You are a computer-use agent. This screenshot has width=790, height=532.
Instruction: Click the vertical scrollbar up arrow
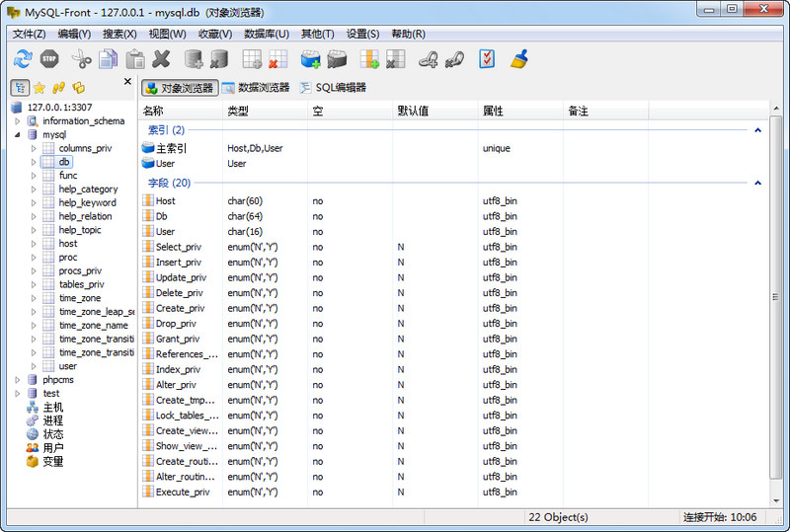pos(776,109)
